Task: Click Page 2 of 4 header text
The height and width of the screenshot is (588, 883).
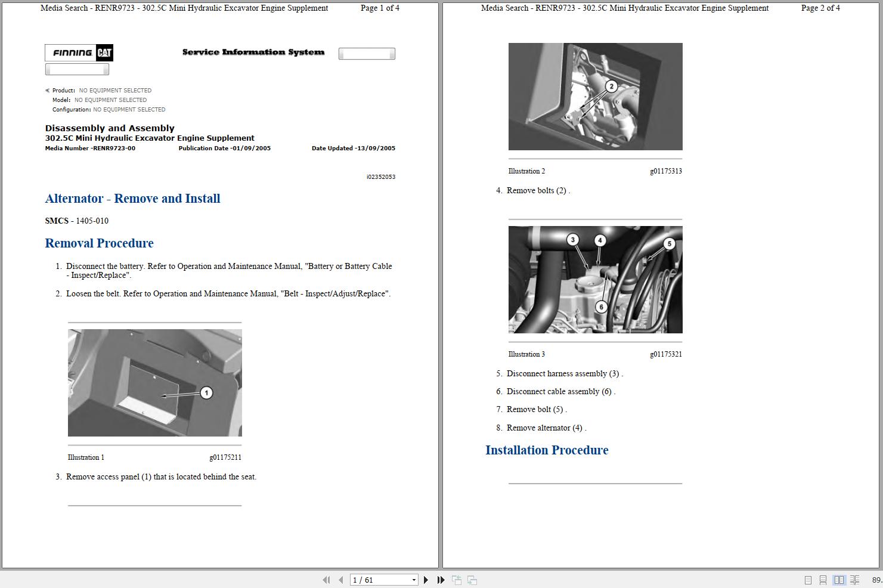Action: [821, 8]
